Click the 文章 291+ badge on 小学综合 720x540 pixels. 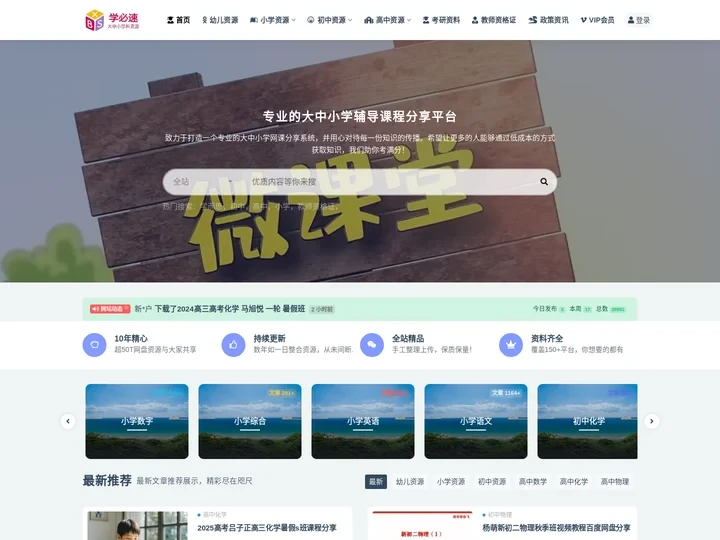[x=281, y=393]
